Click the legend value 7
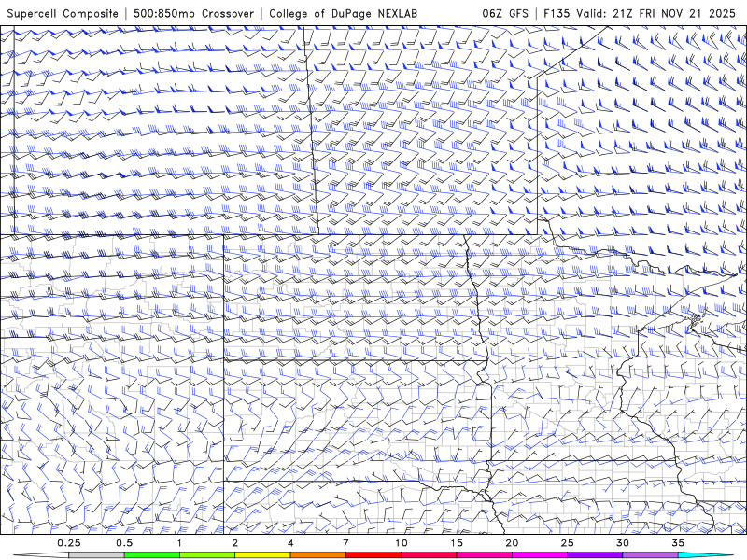 [x=345, y=543]
